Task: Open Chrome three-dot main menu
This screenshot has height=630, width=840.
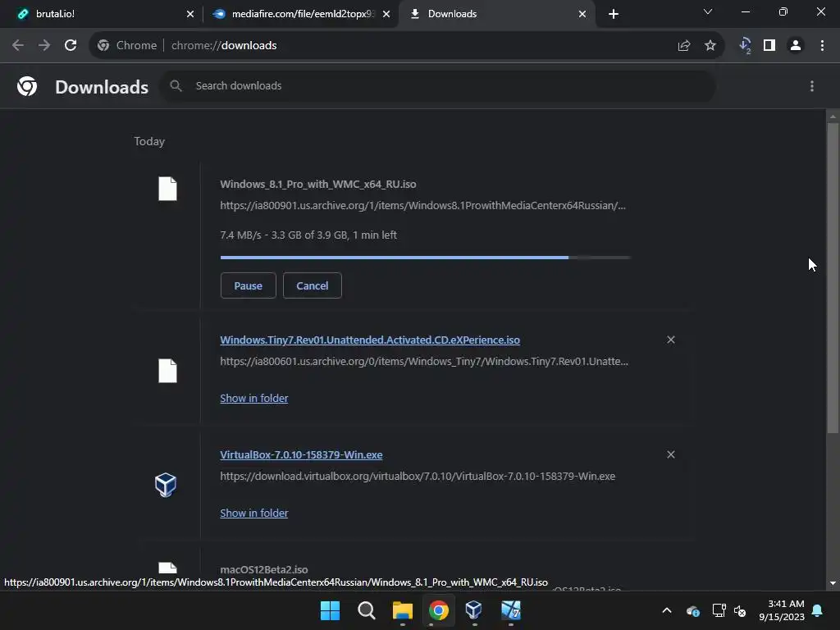Action: tap(822, 46)
